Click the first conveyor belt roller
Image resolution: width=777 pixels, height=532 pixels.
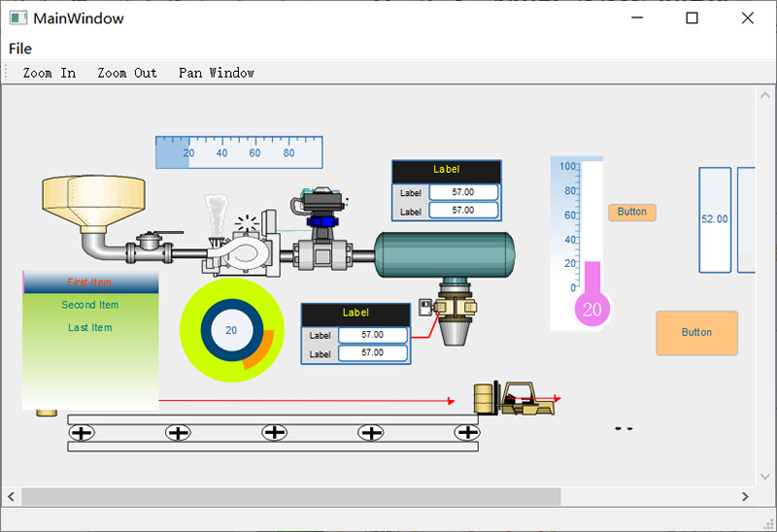point(82,432)
